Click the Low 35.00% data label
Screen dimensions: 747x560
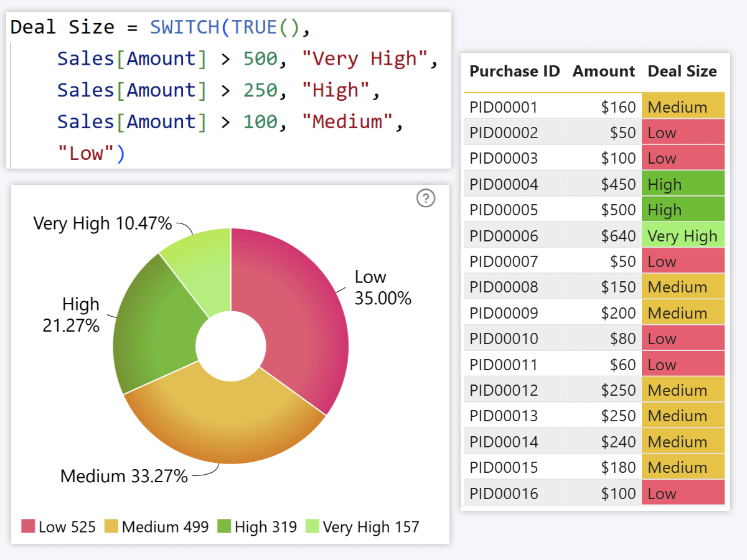click(x=383, y=287)
